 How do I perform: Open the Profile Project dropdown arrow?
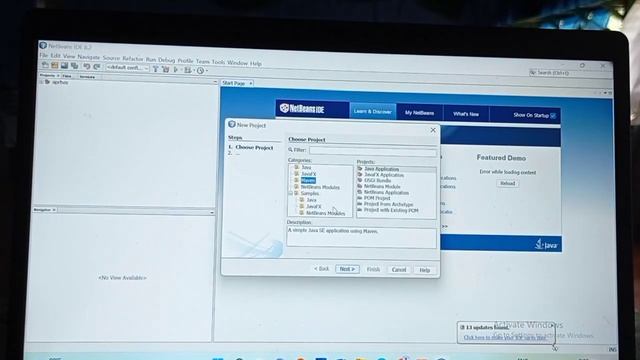(207, 71)
